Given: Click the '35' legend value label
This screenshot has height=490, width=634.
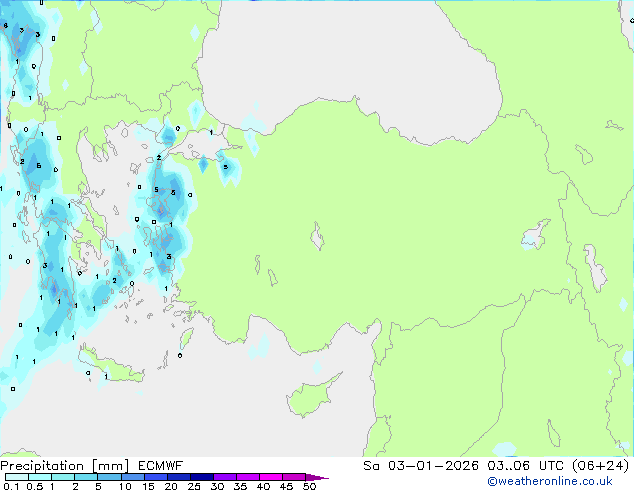Looking at the screenshot, I should pyautogui.click(x=240, y=486).
